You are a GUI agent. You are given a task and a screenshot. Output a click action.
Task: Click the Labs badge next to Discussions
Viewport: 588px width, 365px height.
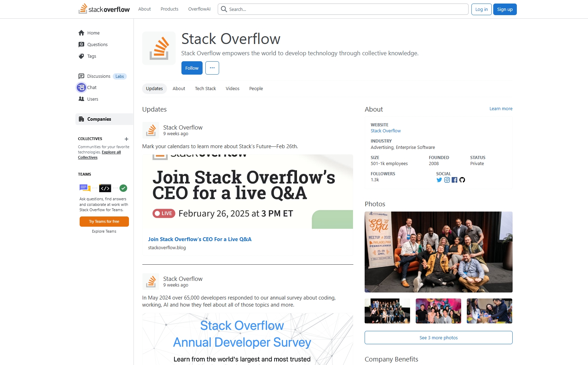point(120,76)
